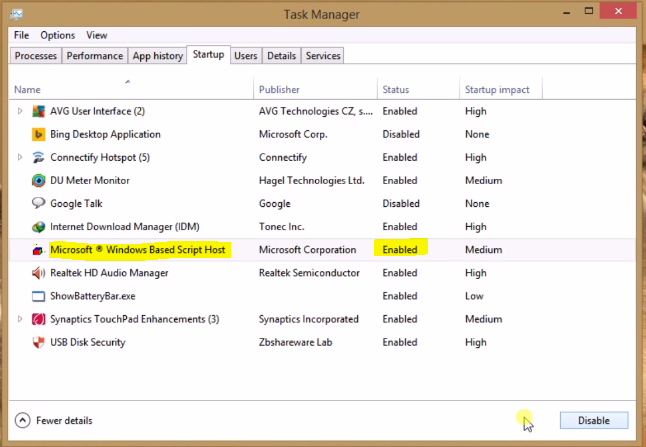Click publisher Microsoft Corp.
This screenshot has height=447, width=646.
click(x=293, y=134)
